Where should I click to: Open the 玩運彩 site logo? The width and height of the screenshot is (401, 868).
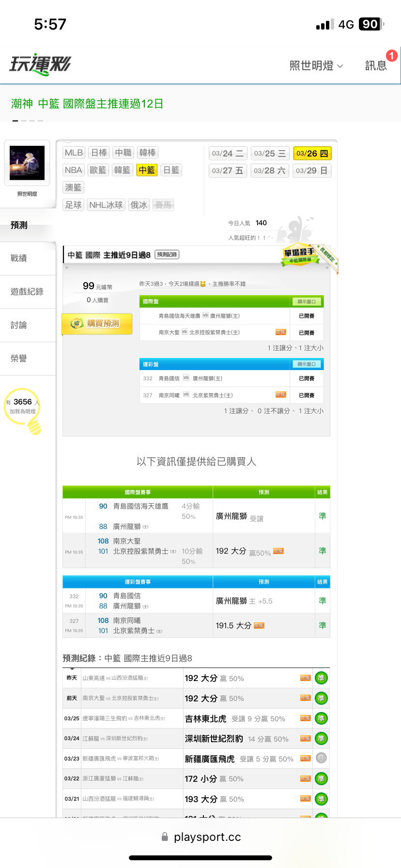click(40, 64)
